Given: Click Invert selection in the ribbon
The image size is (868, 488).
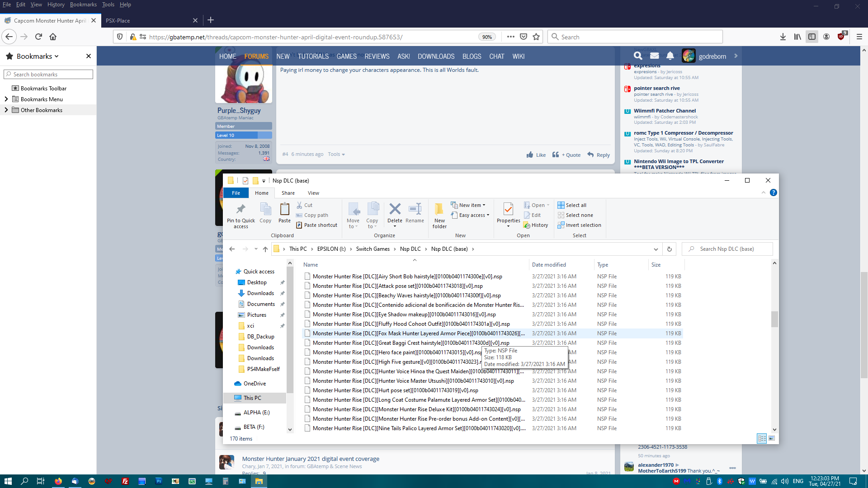Looking at the screenshot, I should [580, 225].
